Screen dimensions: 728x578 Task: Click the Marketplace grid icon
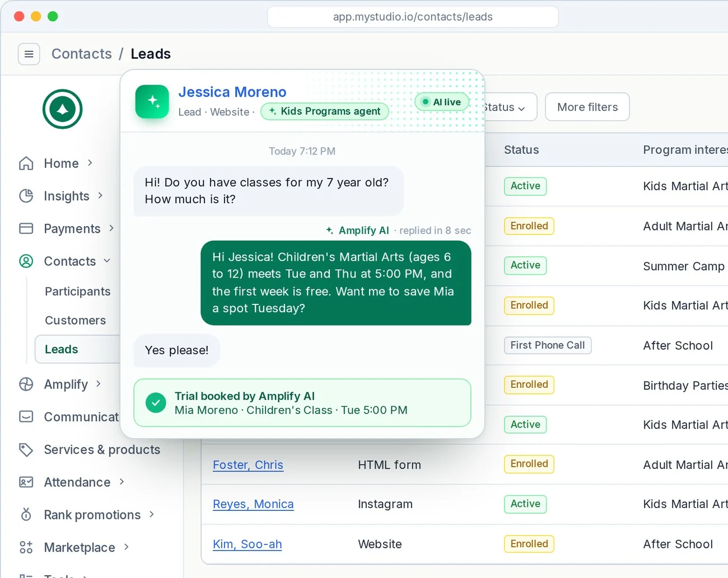[26, 547]
